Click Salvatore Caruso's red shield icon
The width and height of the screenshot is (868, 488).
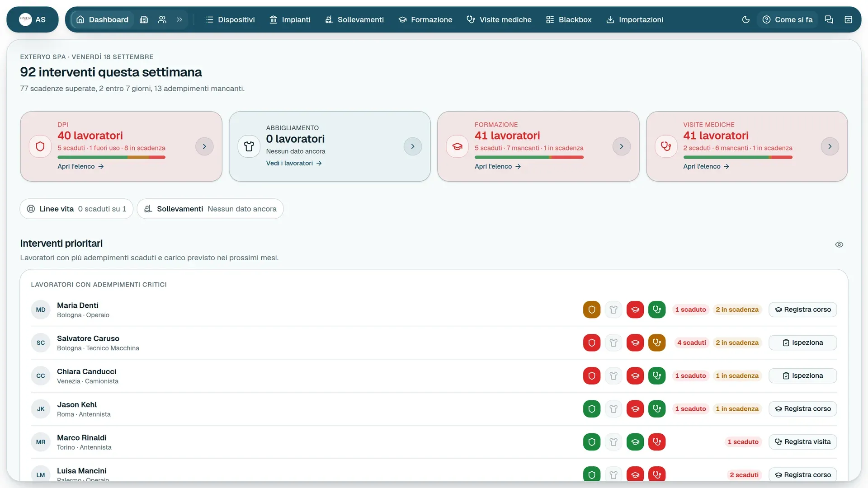[592, 343]
